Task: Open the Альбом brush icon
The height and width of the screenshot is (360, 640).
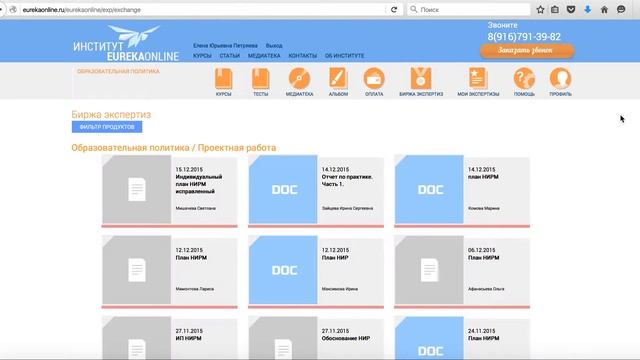Action: (338, 78)
